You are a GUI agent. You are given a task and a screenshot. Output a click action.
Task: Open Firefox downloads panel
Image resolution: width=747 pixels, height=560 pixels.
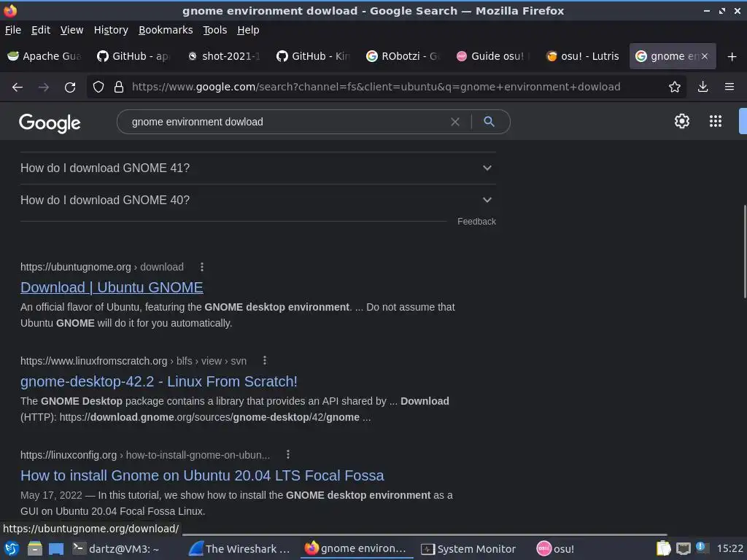[x=703, y=87]
